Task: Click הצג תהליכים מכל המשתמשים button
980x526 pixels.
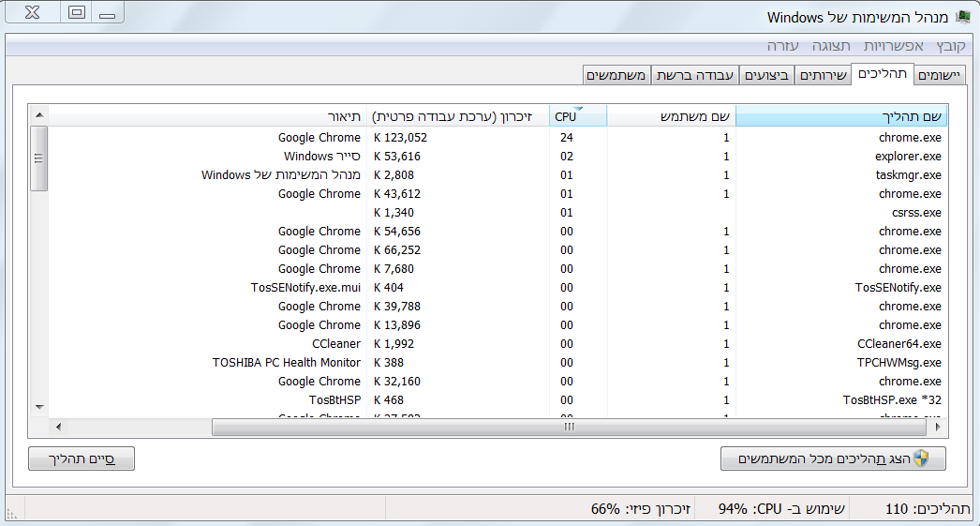Action: point(833,458)
